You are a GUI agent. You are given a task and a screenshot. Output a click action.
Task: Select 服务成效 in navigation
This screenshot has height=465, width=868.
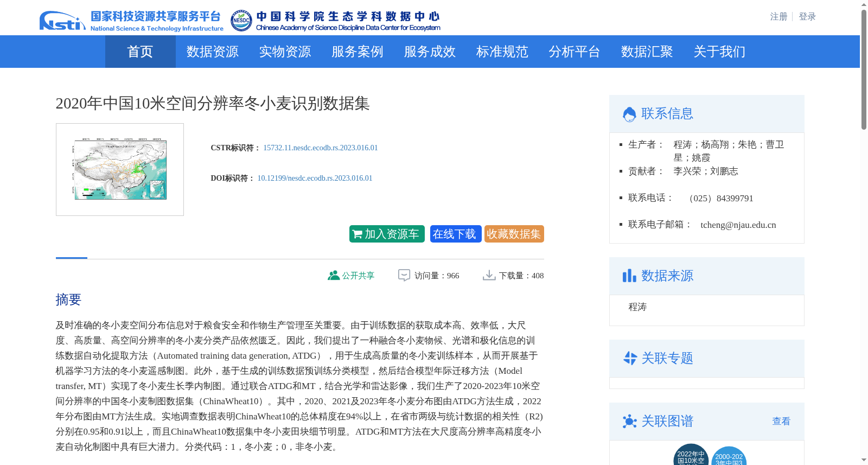tap(430, 52)
